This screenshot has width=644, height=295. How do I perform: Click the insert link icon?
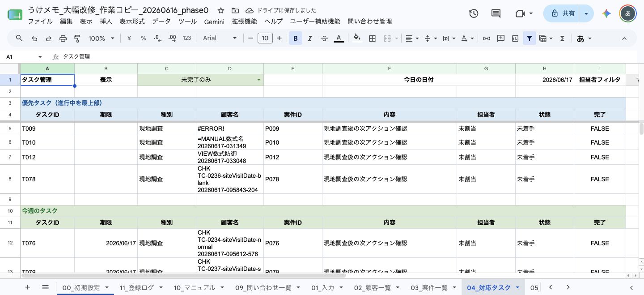pos(487,38)
